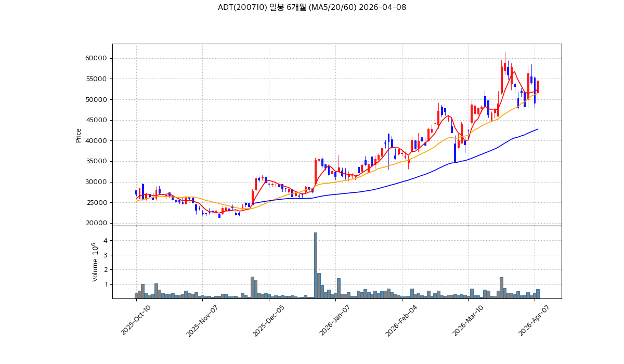Click the tallest volume bar in late December
Screen dimensions: 624x364
[316, 265]
